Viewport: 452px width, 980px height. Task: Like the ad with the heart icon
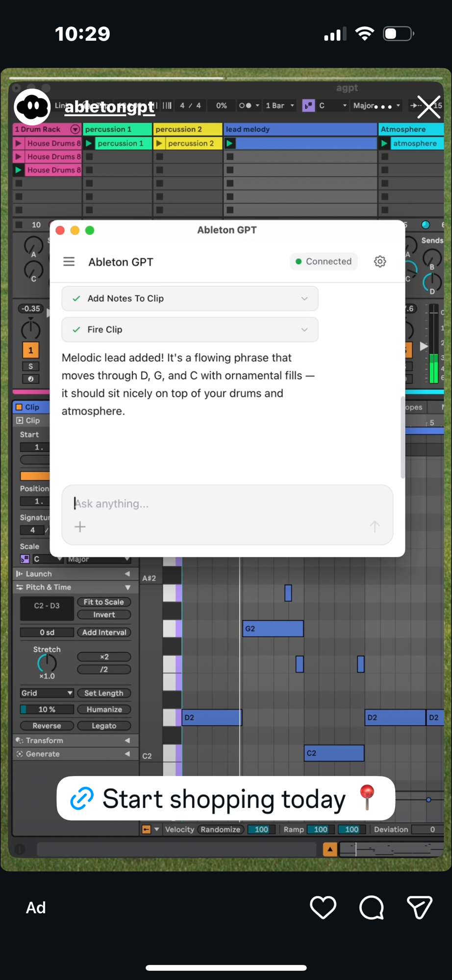323,907
